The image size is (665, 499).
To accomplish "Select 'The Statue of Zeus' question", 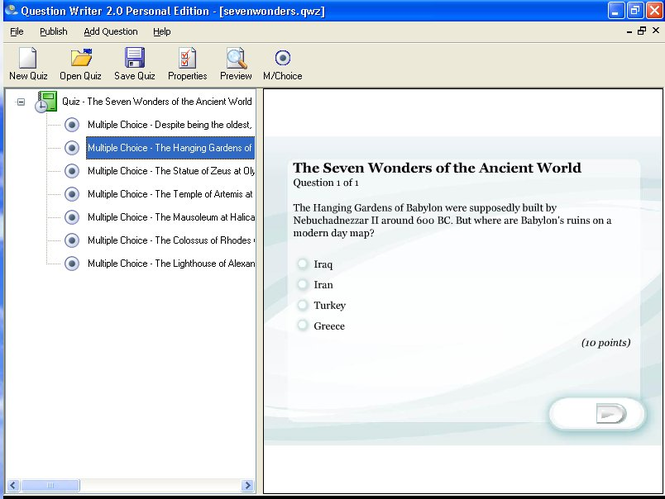I will click(171, 171).
